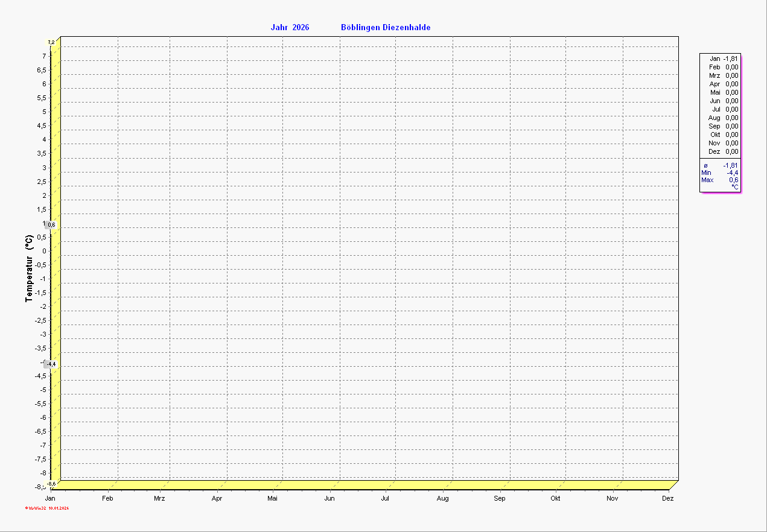The image size is (767, 532).
Task: Click the Min -4,4 summary row
Action: click(x=720, y=173)
